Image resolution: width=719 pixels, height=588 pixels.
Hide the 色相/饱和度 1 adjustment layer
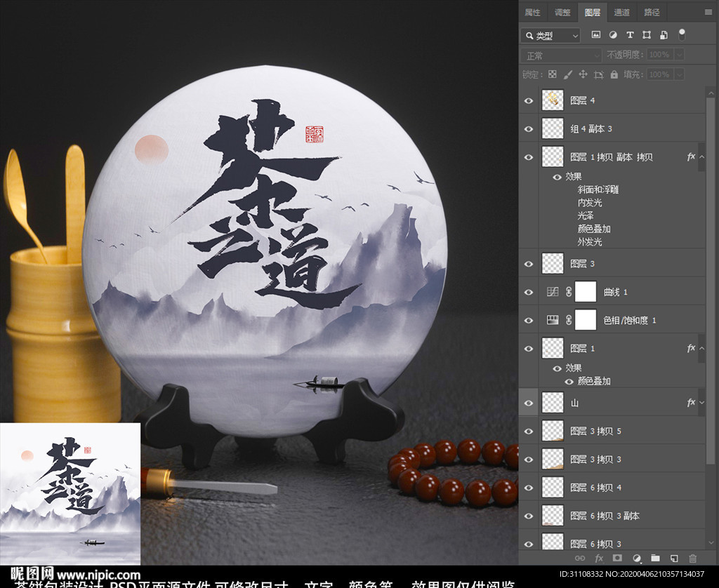coord(528,321)
